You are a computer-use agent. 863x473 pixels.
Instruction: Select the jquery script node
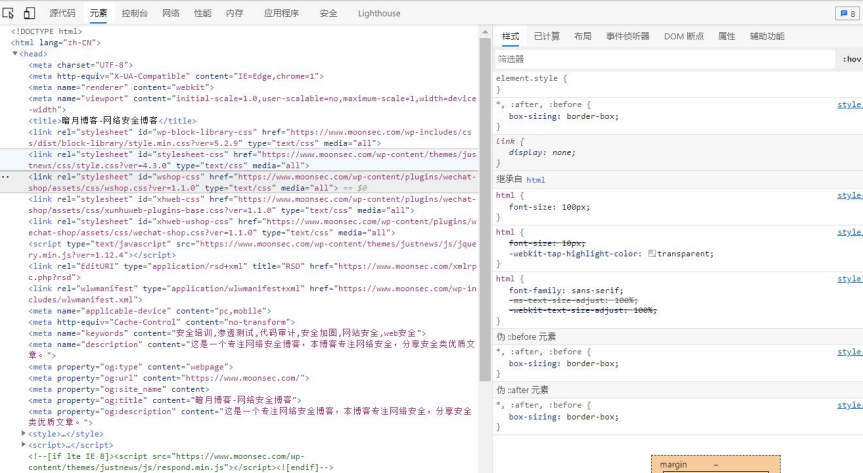[x=252, y=249]
